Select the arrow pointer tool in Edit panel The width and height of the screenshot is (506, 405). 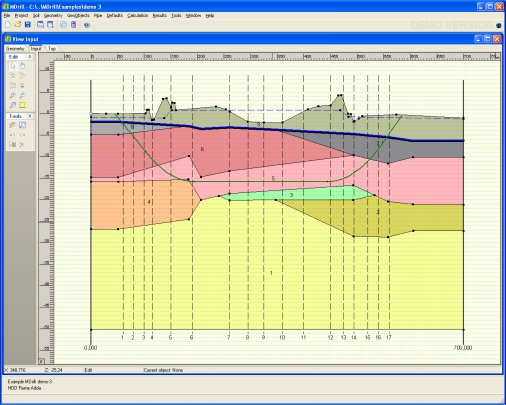click(13, 66)
